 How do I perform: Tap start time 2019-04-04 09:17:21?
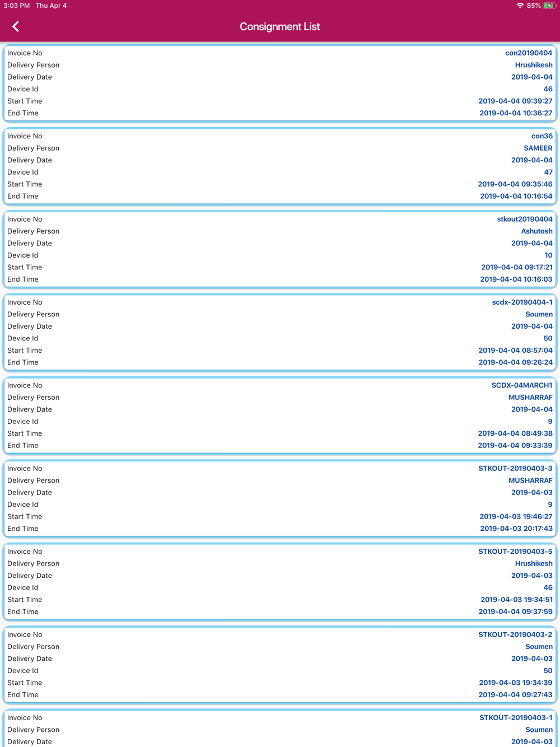pyautogui.click(x=517, y=268)
